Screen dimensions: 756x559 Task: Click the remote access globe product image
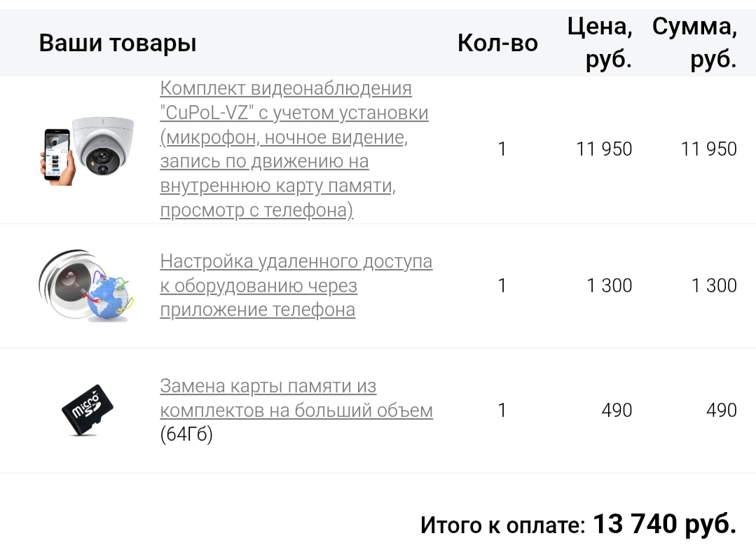point(86,285)
